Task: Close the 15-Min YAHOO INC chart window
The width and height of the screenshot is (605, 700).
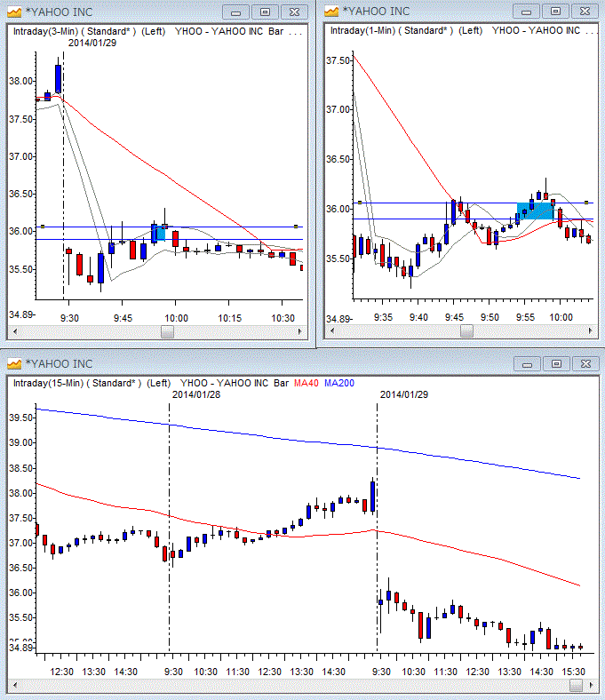Action: 585,364
